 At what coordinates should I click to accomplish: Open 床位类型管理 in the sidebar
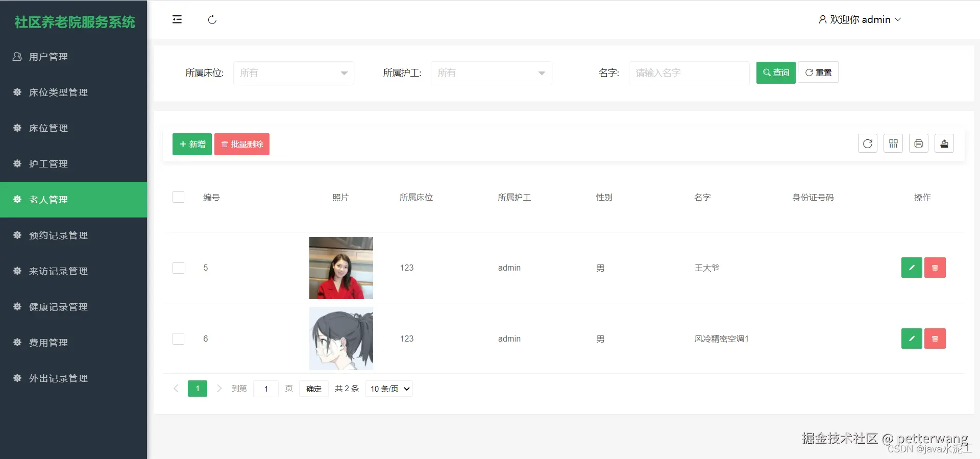click(x=73, y=92)
